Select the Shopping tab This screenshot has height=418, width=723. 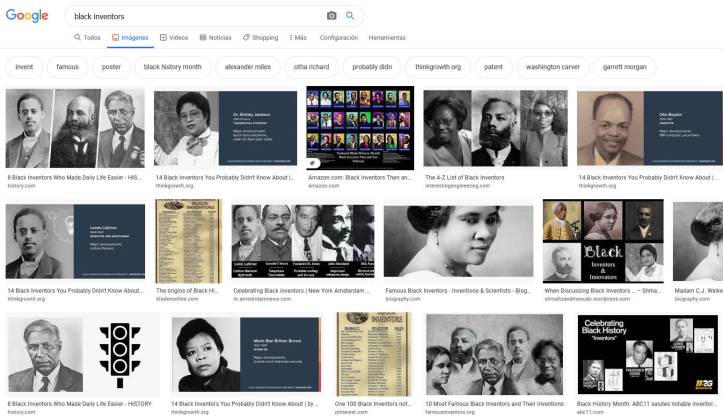click(260, 37)
